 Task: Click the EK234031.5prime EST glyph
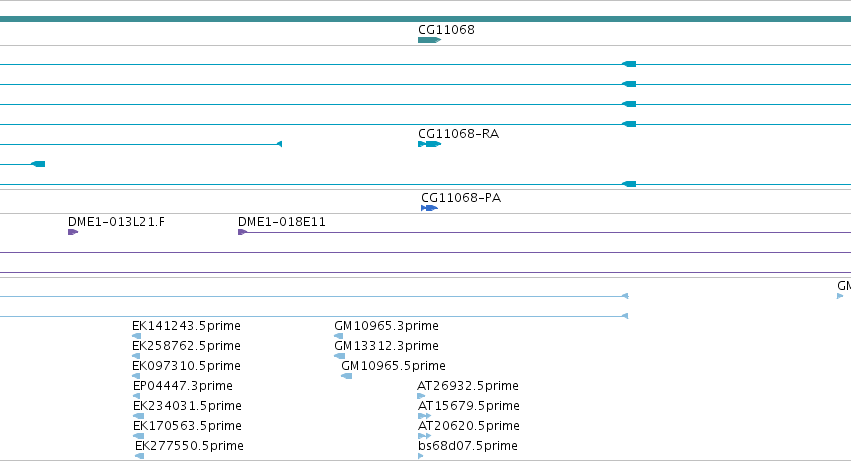[138, 416]
